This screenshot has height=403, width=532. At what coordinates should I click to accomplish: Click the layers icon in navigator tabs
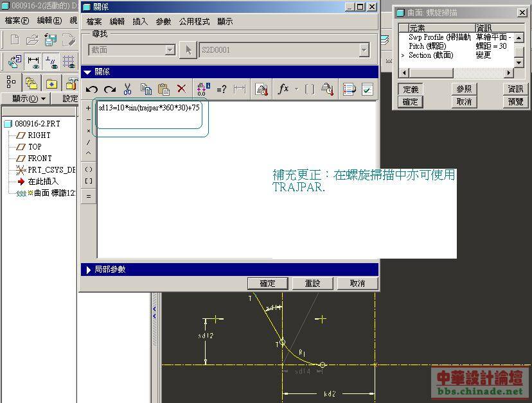(31, 83)
